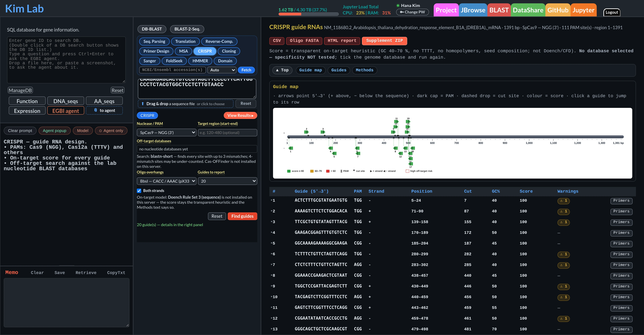Screen dimensions: 644x335
Task: Select guide 3 arrow on the guide map
Action: 323,132
